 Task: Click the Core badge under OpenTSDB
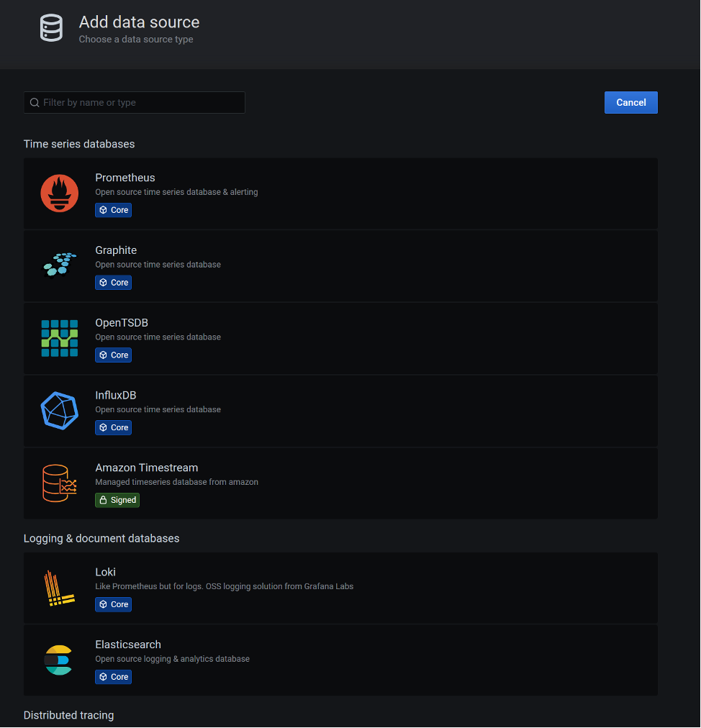pos(113,355)
